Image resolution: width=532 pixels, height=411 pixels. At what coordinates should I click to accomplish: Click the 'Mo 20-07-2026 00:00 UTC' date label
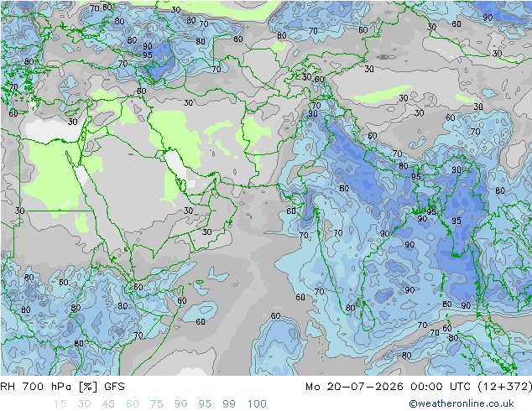(389, 386)
